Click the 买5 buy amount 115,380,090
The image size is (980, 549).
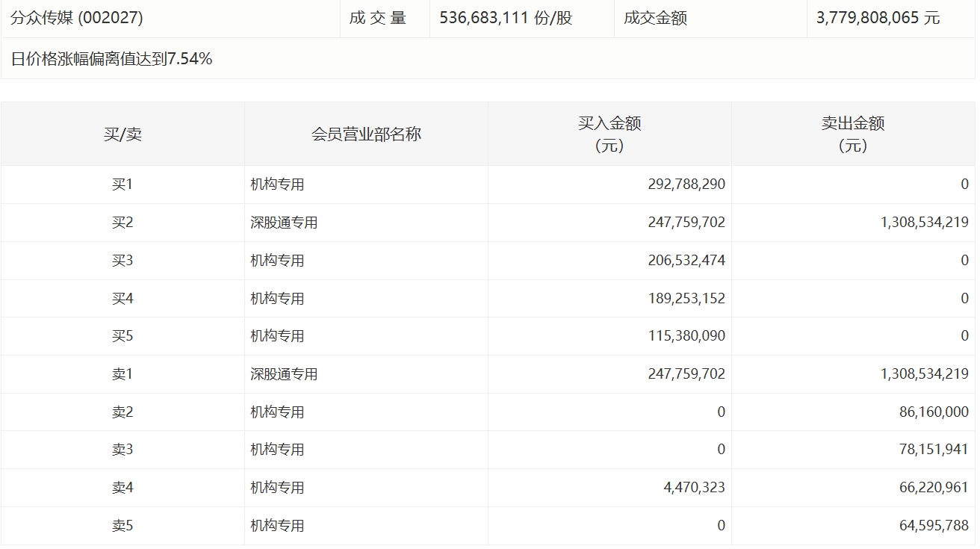click(x=686, y=336)
